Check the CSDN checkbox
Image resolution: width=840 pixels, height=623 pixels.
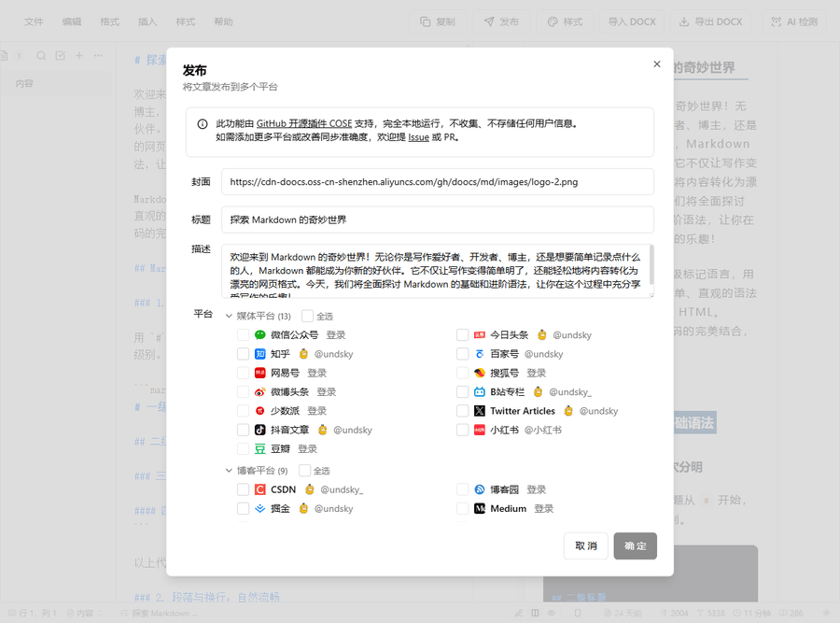(243, 489)
